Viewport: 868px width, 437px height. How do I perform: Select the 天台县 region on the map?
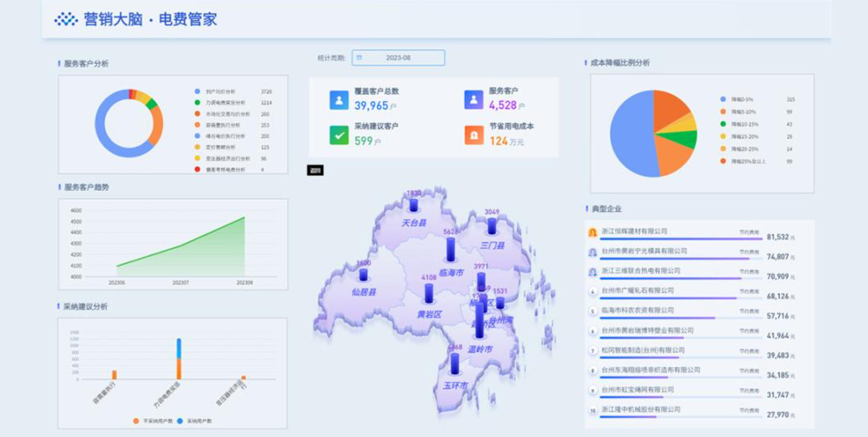(414, 223)
